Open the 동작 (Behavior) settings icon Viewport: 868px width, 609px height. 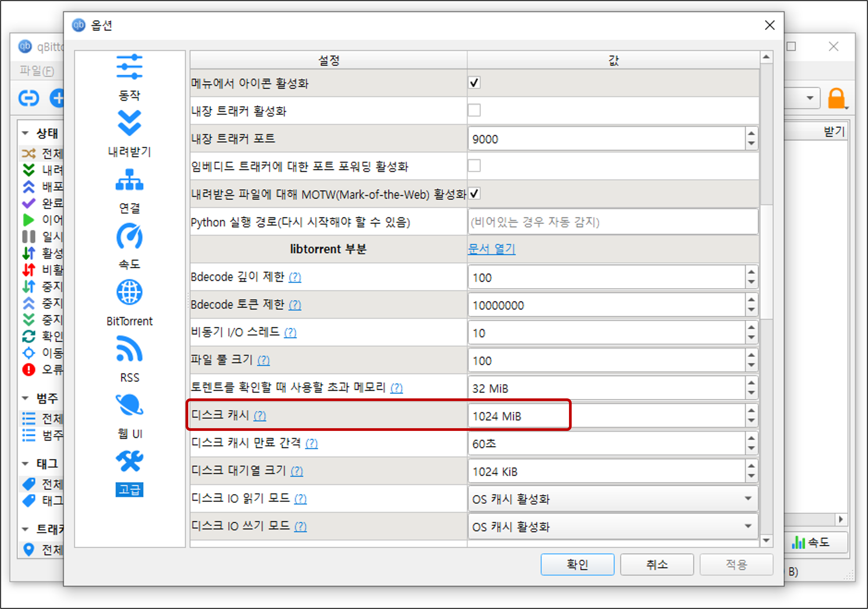(x=129, y=67)
